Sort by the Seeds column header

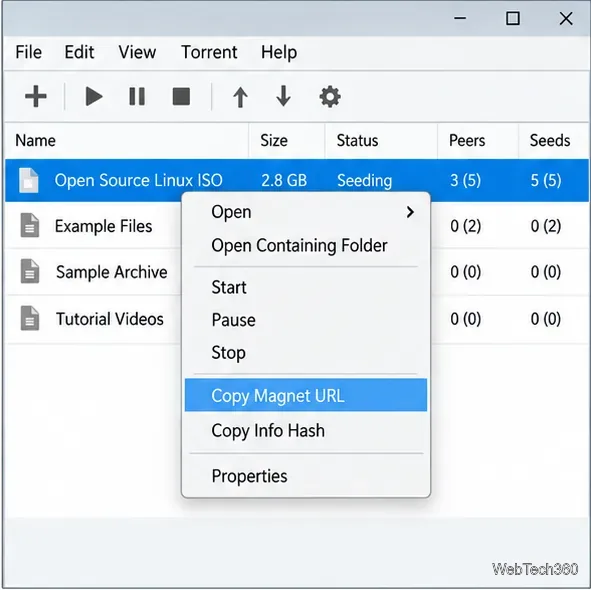pyautogui.click(x=554, y=141)
